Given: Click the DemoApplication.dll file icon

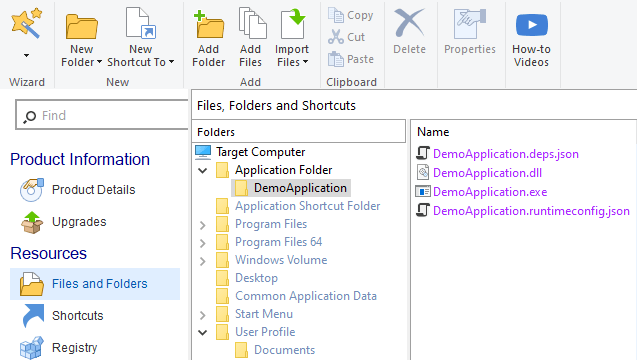Looking at the screenshot, I should (423, 173).
